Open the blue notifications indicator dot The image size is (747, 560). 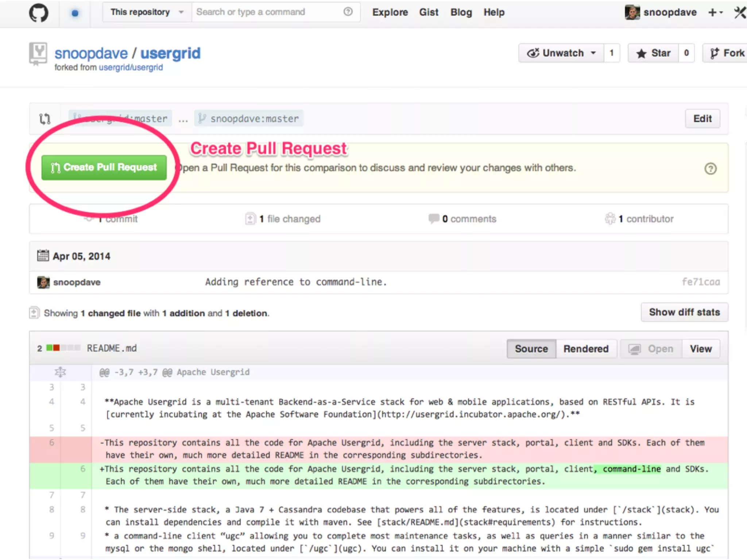(75, 13)
